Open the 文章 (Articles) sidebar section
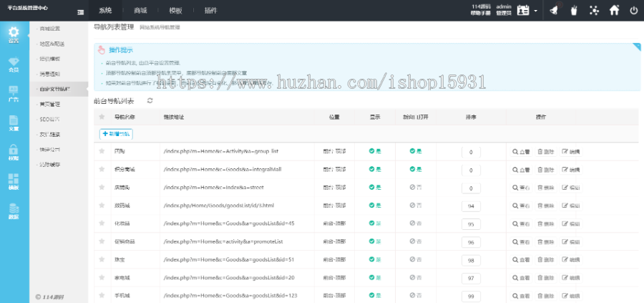The height and width of the screenshot is (303, 644). (x=14, y=123)
